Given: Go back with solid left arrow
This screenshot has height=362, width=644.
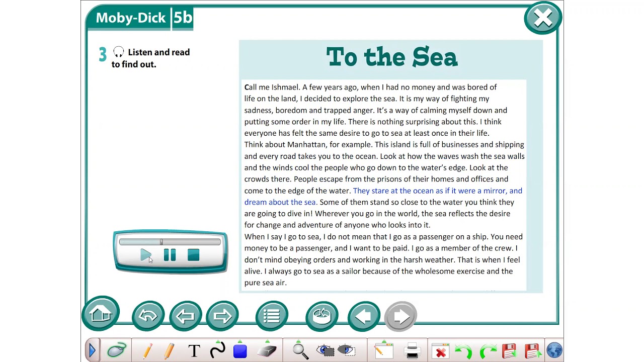Looking at the screenshot, I should point(364,316).
